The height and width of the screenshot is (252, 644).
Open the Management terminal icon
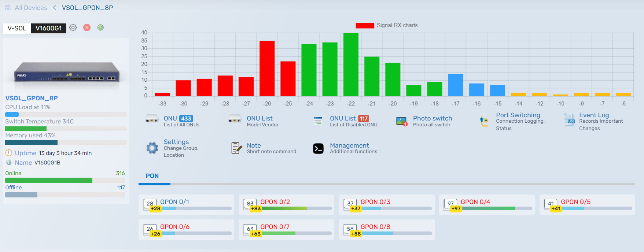click(318, 148)
